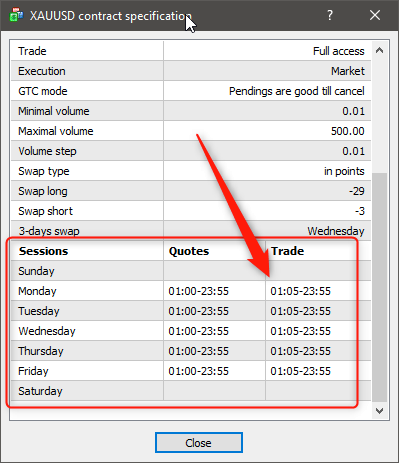399x463 pixels.
Task: Select the Swap type row
Action: click(x=191, y=171)
